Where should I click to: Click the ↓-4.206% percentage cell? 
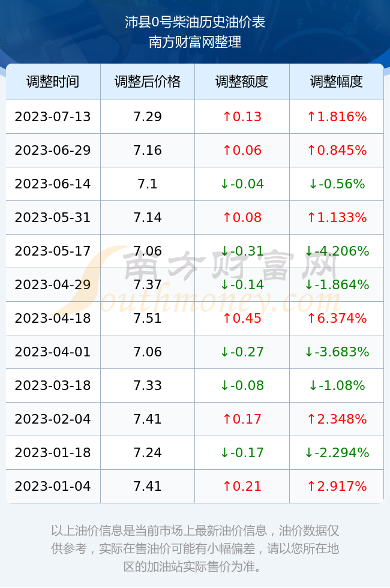pyautogui.click(x=337, y=251)
